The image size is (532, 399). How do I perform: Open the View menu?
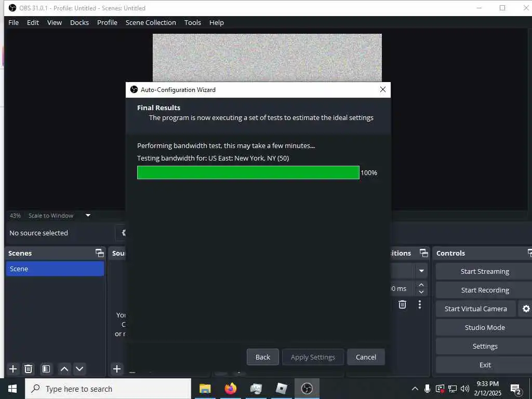coord(54,22)
